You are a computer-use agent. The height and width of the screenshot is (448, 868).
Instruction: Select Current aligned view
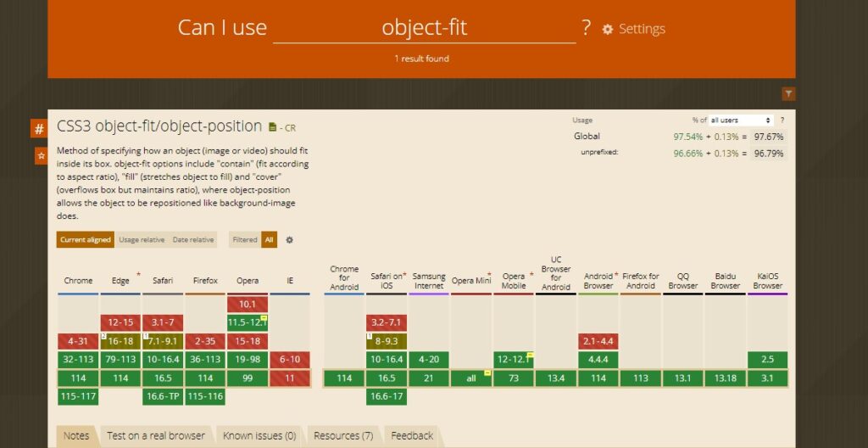click(86, 239)
